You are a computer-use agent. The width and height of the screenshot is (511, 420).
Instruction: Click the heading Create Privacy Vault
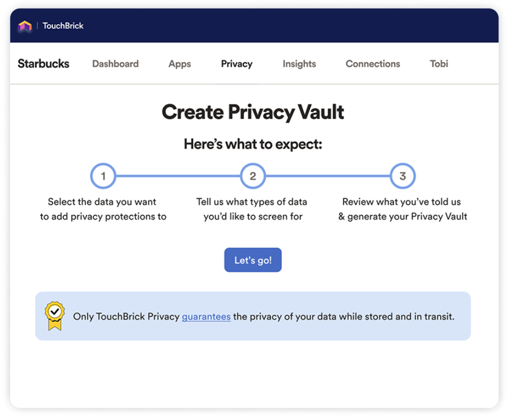[253, 112]
